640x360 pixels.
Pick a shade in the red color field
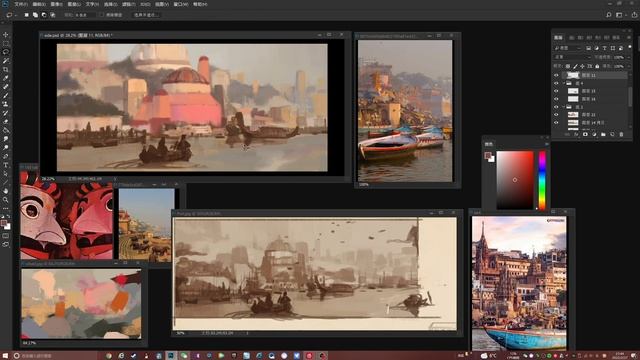[515, 180]
